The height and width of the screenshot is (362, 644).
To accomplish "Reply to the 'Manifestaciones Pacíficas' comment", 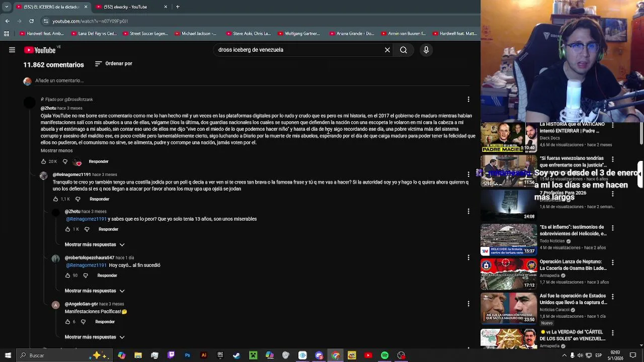I will coord(105,322).
